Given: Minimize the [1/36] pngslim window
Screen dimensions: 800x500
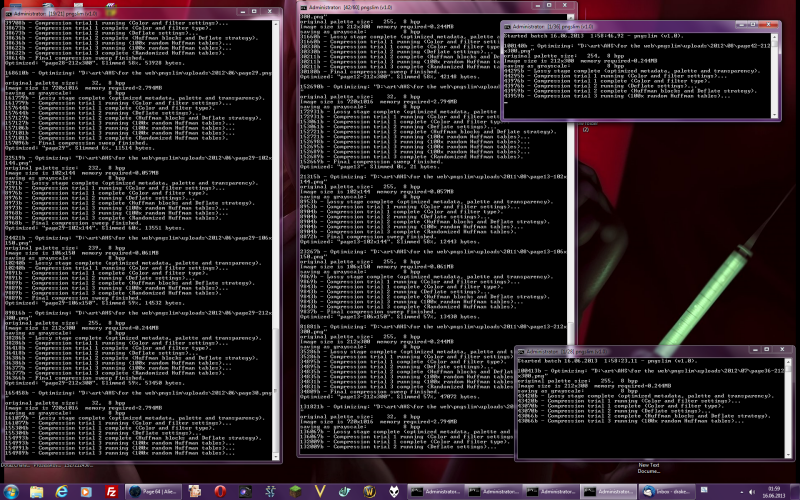Looking at the screenshot, I should click(741, 24).
